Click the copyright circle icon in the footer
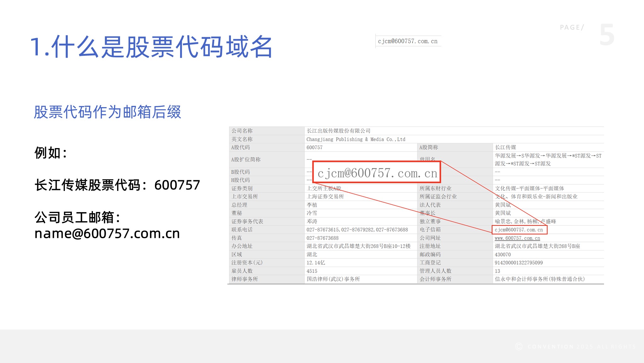Image resolution: width=644 pixels, height=363 pixels. coord(519,347)
